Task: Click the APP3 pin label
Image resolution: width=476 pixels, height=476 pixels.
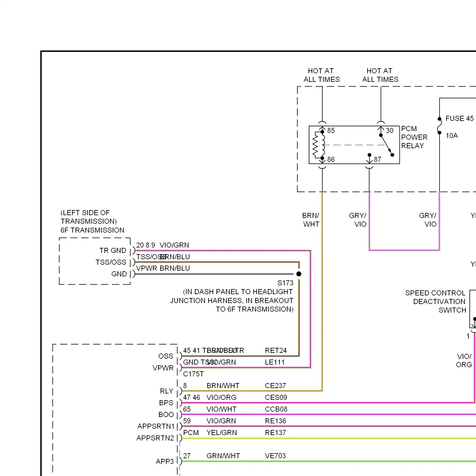Action: pos(165,461)
